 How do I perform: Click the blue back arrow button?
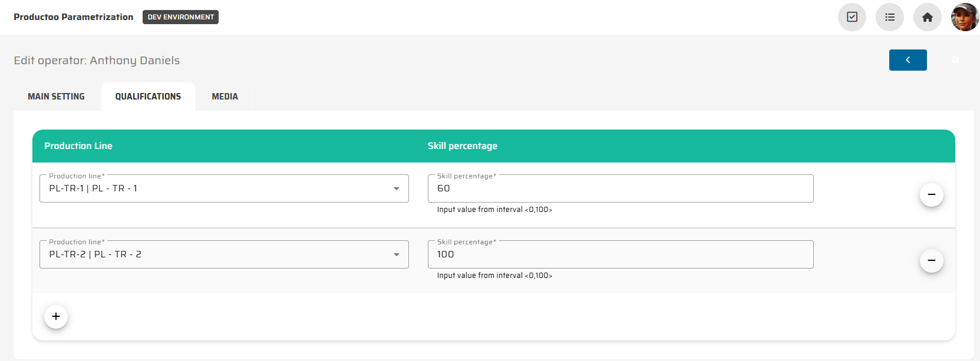(x=908, y=60)
